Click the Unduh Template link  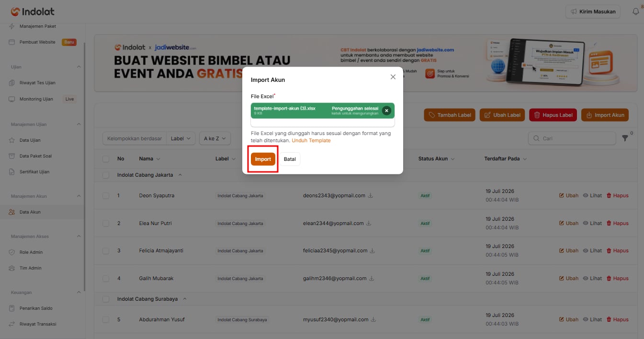click(x=311, y=140)
